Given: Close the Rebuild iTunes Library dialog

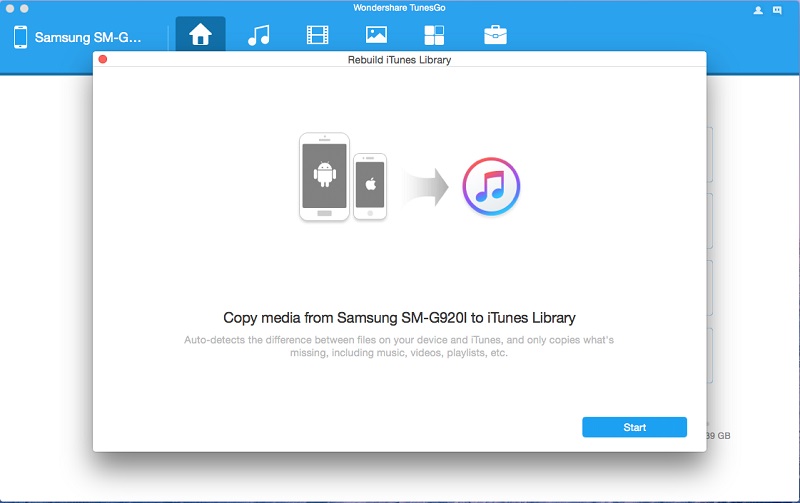Looking at the screenshot, I should point(103,60).
